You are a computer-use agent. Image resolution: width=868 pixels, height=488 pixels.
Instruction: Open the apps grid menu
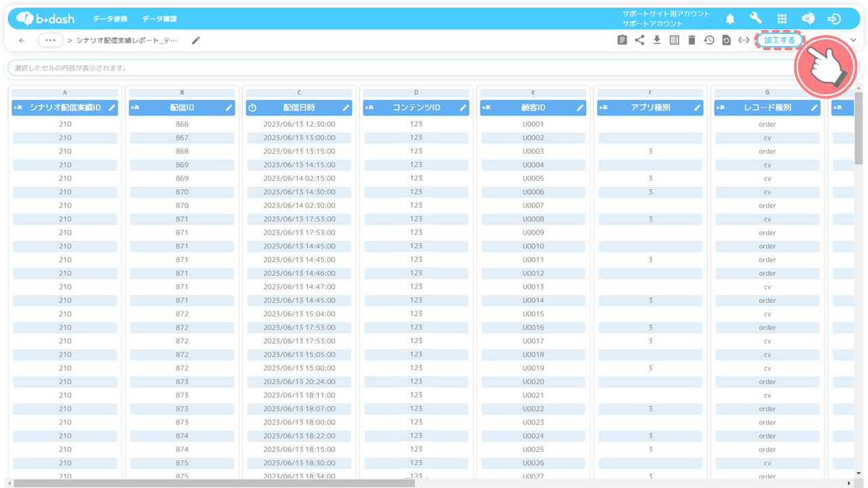click(x=782, y=19)
